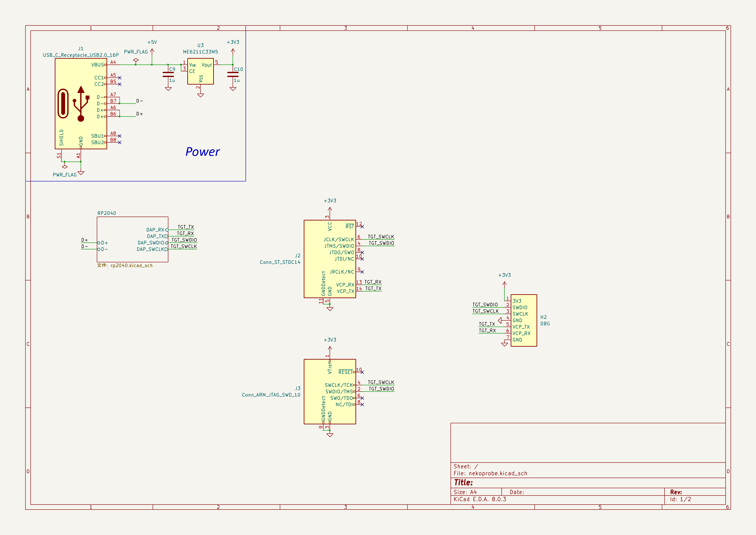The image size is (756, 535).
Task: Select the ground symbol below connector J3
Action: pyautogui.click(x=330, y=435)
